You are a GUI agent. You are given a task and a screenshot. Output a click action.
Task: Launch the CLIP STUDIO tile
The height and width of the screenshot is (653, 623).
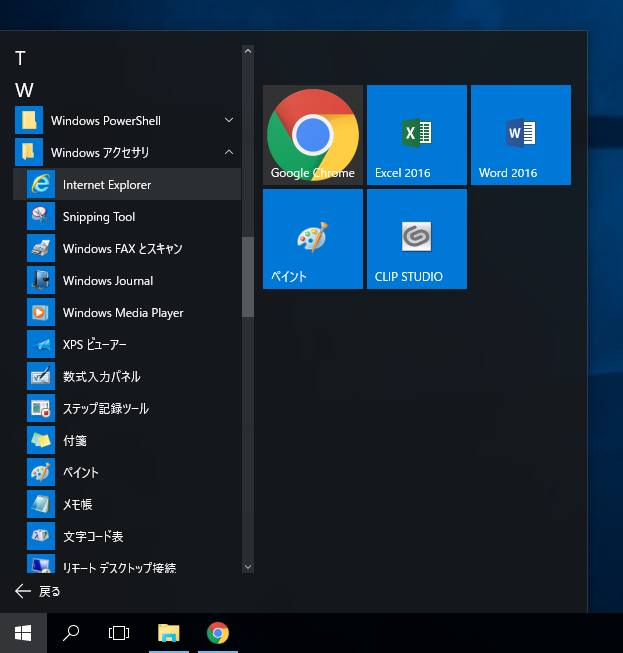[416, 239]
